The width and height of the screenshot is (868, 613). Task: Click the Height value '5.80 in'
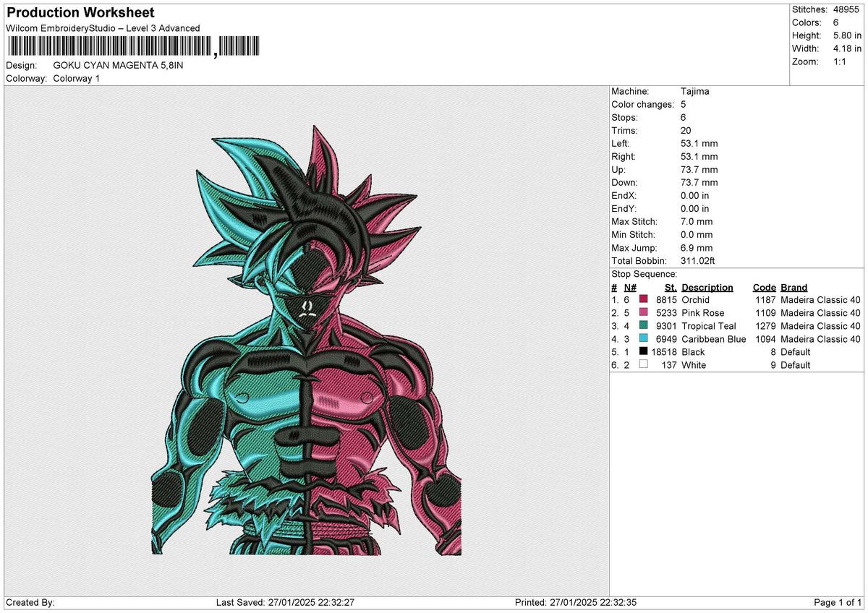pyautogui.click(x=847, y=35)
